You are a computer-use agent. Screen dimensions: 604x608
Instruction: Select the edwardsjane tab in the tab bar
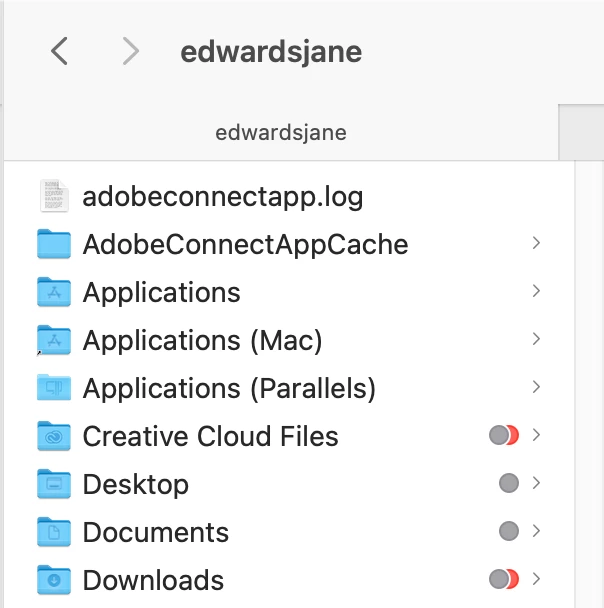click(281, 133)
